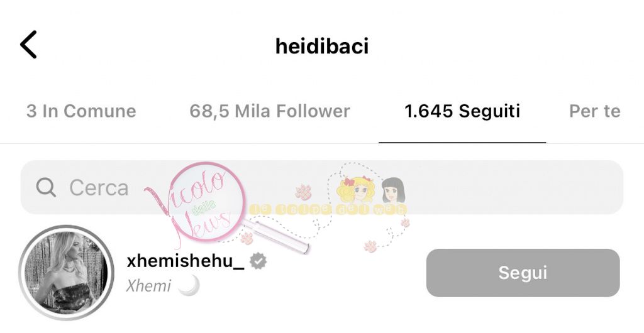The image size is (644, 333).
Task: Go back using the left arrow
Action: (x=28, y=44)
